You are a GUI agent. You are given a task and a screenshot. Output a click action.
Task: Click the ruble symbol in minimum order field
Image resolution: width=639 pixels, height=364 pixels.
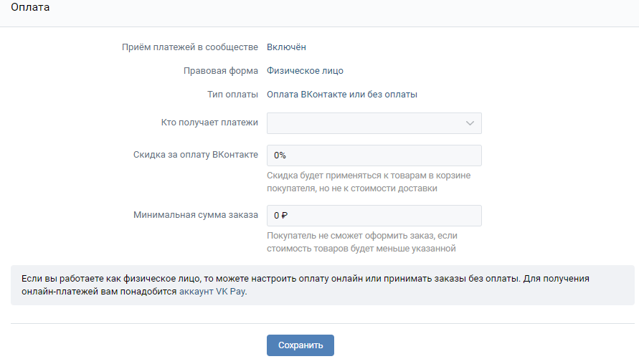tap(284, 216)
